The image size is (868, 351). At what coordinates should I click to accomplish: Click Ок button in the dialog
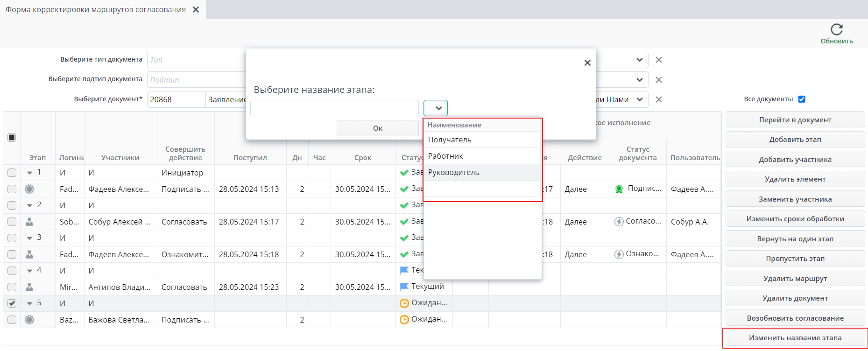pyautogui.click(x=378, y=128)
